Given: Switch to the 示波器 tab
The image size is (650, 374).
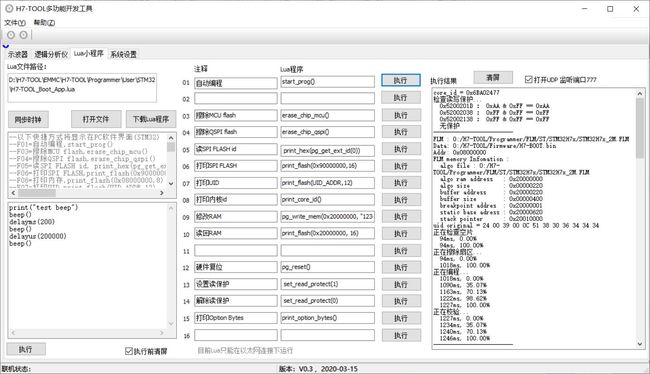Looking at the screenshot, I should (x=18, y=54).
